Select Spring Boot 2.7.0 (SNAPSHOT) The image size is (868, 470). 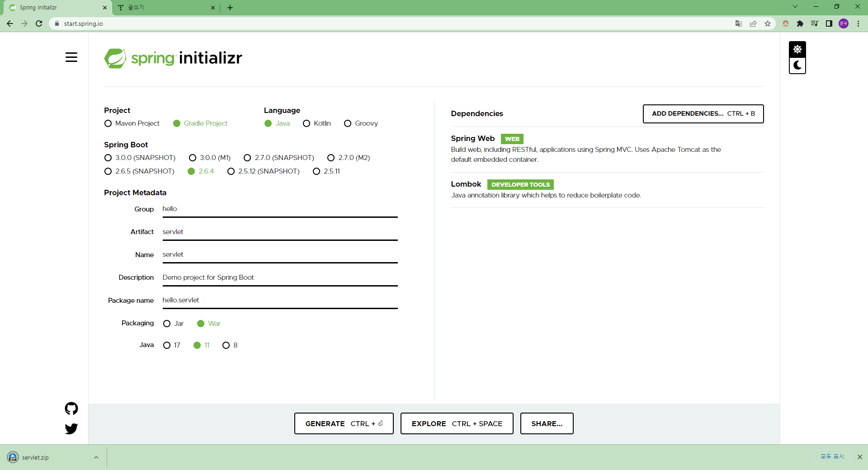(279, 158)
